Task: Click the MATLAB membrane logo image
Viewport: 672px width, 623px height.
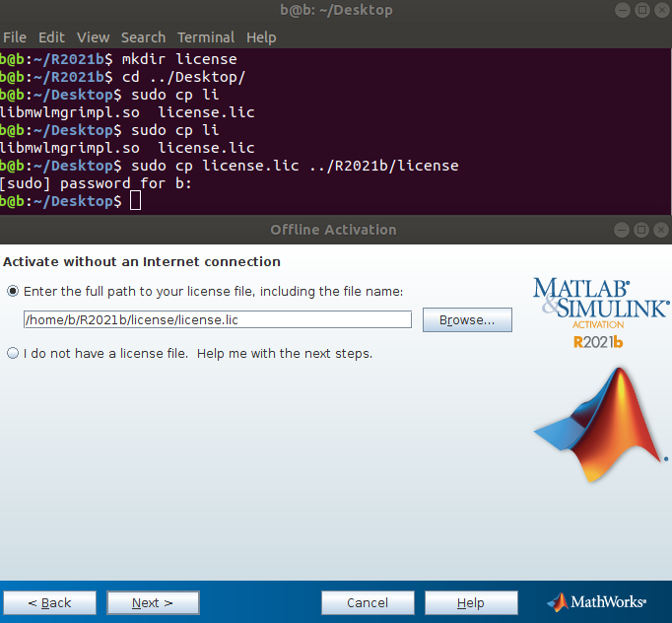Action: (600, 425)
